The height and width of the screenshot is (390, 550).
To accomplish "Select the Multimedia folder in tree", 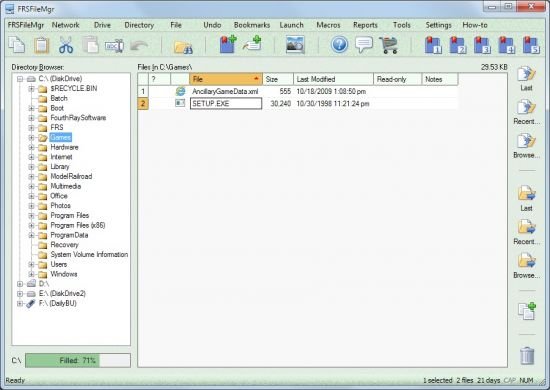I will [66, 186].
